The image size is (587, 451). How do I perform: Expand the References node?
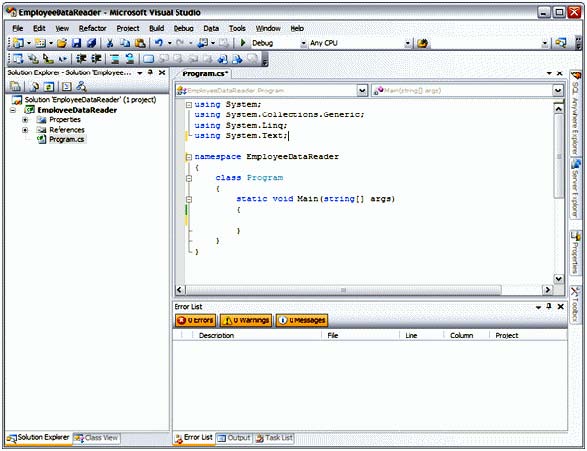click(25, 130)
